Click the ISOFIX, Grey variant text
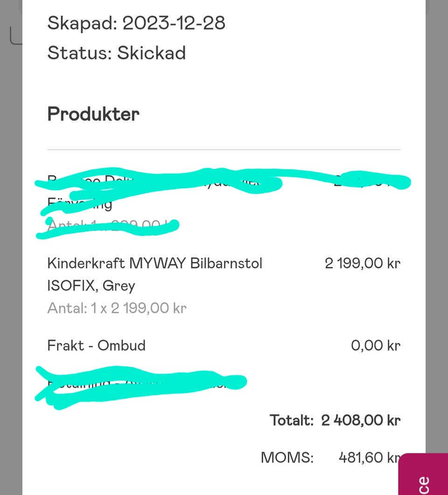Screen dimensions: 448x495 [x=91, y=285]
